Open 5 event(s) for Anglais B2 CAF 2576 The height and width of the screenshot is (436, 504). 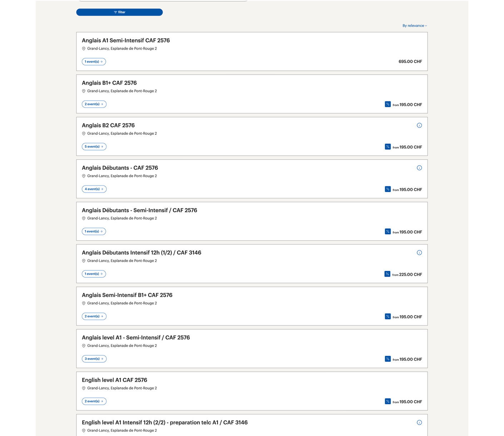click(x=94, y=147)
